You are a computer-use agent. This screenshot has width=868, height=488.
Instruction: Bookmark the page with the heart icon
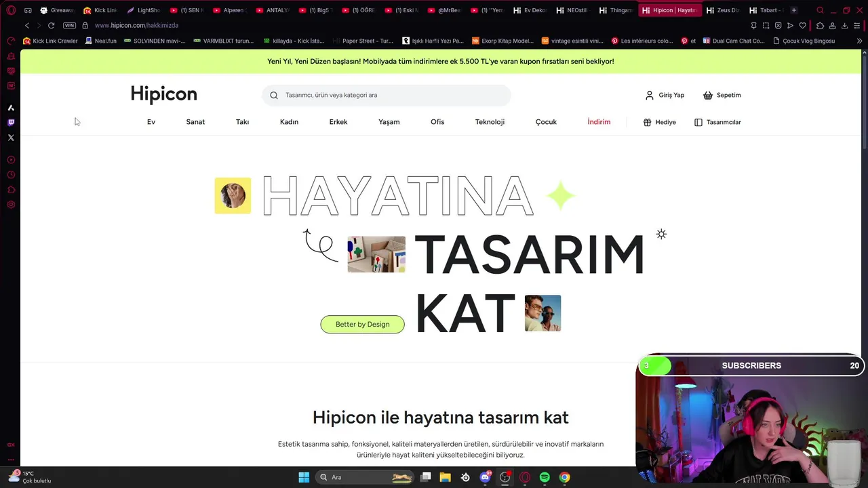point(803,26)
